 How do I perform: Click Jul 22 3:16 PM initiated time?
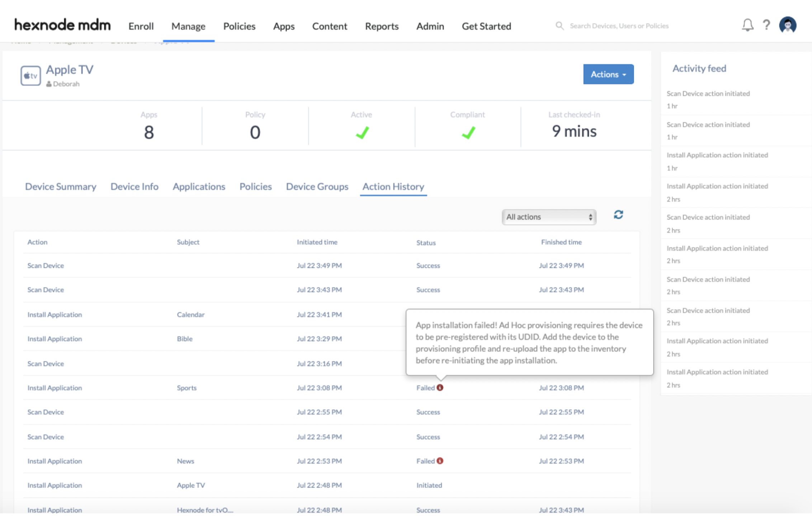319,363
